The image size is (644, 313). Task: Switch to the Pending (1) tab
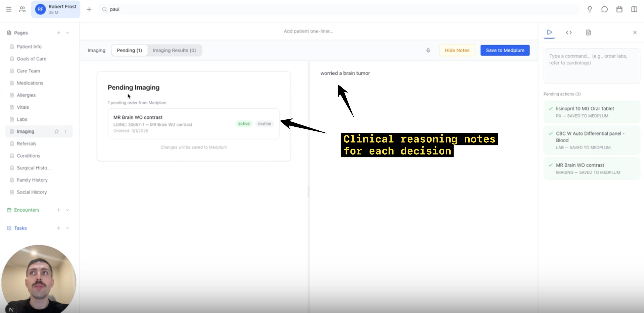[x=129, y=50]
